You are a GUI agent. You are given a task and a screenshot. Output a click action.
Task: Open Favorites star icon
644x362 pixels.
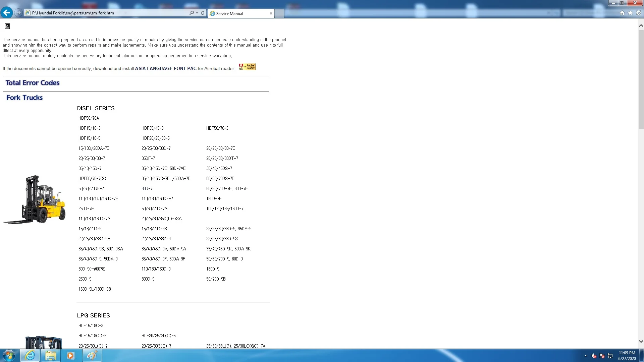click(x=630, y=13)
